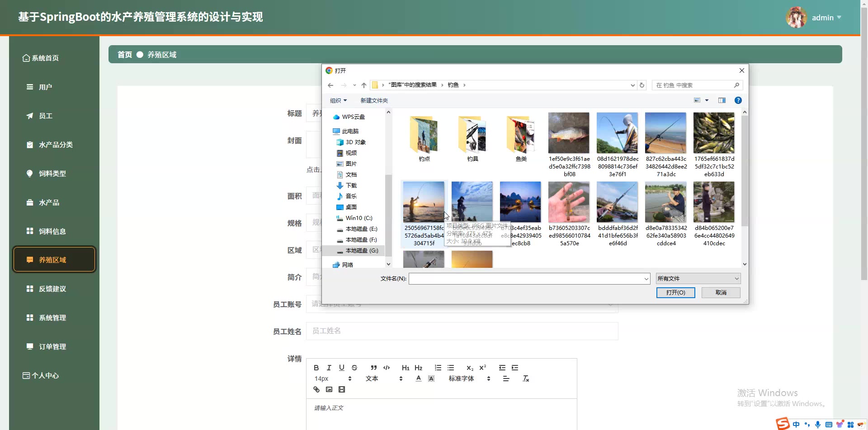Click the refresh button in file dialog
Viewport: 868px width, 430px height.
pyautogui.click(x=642, y=85)
